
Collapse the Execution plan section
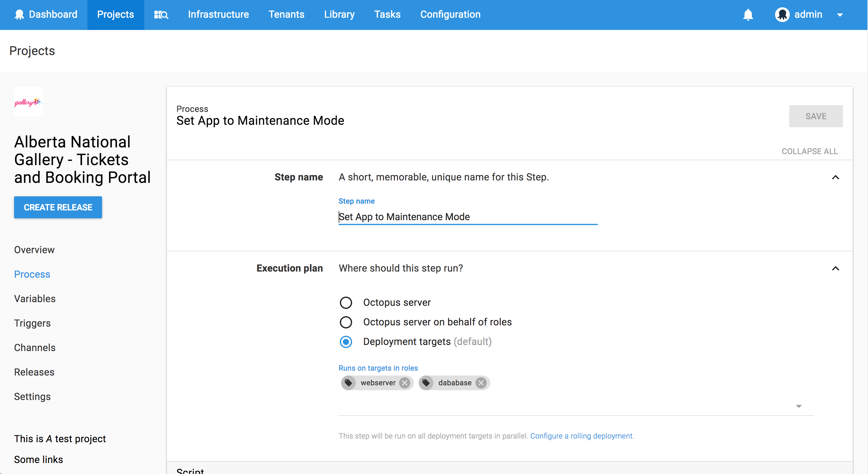point(835,268)
